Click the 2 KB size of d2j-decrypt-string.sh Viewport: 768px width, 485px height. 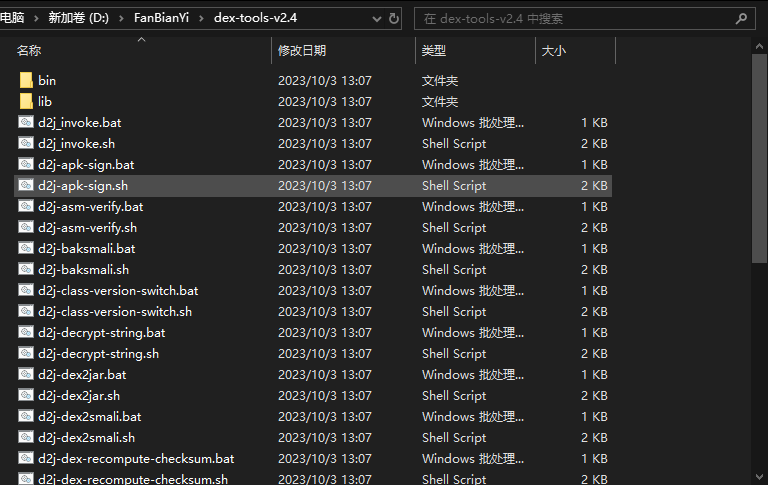[594, 354]
